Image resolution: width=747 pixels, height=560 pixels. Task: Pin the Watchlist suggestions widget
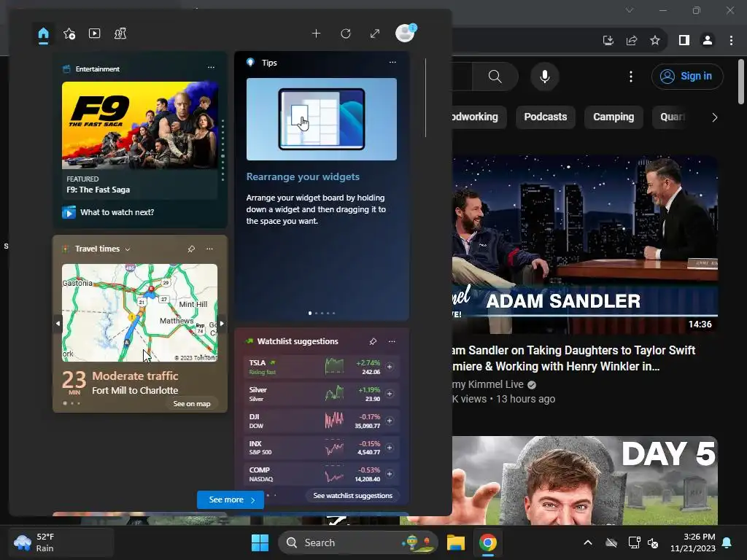point(373,341)
